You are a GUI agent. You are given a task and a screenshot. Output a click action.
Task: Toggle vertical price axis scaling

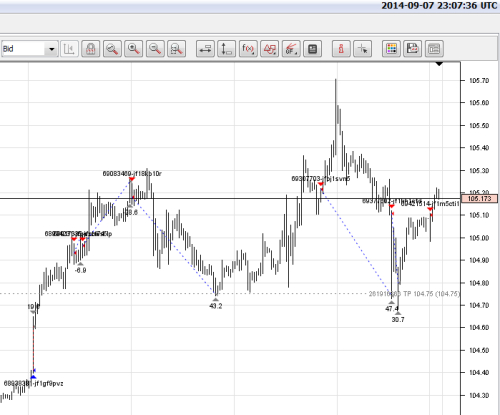(x=227, y=49)
